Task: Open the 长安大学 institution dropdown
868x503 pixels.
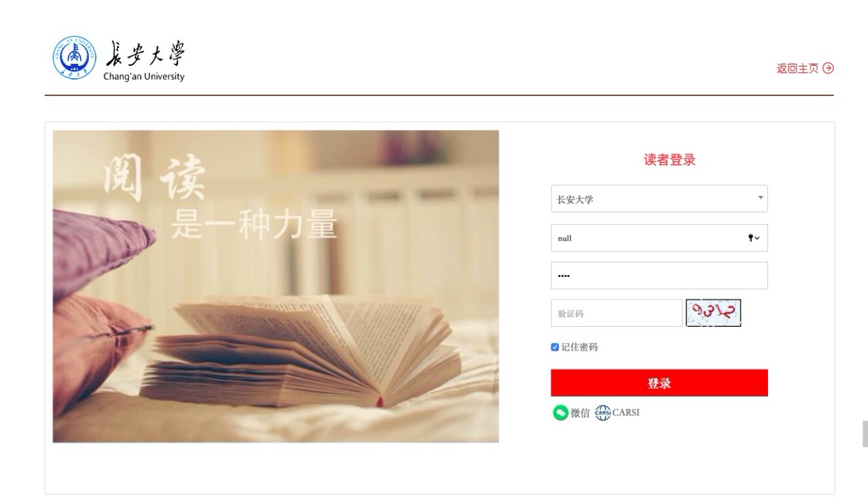Action: 659,199
